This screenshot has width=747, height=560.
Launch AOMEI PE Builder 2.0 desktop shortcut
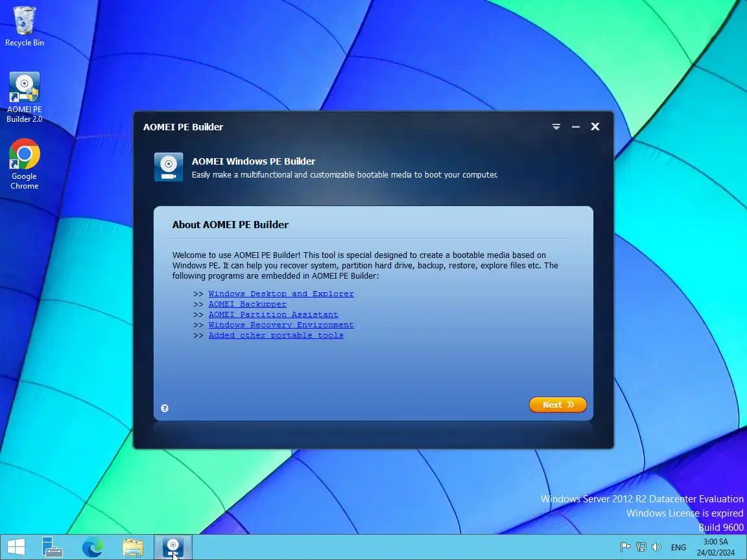pyautogui.click(x=24, y=98)
